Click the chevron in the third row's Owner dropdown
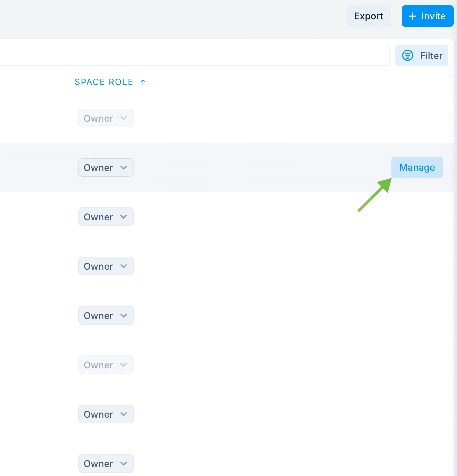 (124, 217)
